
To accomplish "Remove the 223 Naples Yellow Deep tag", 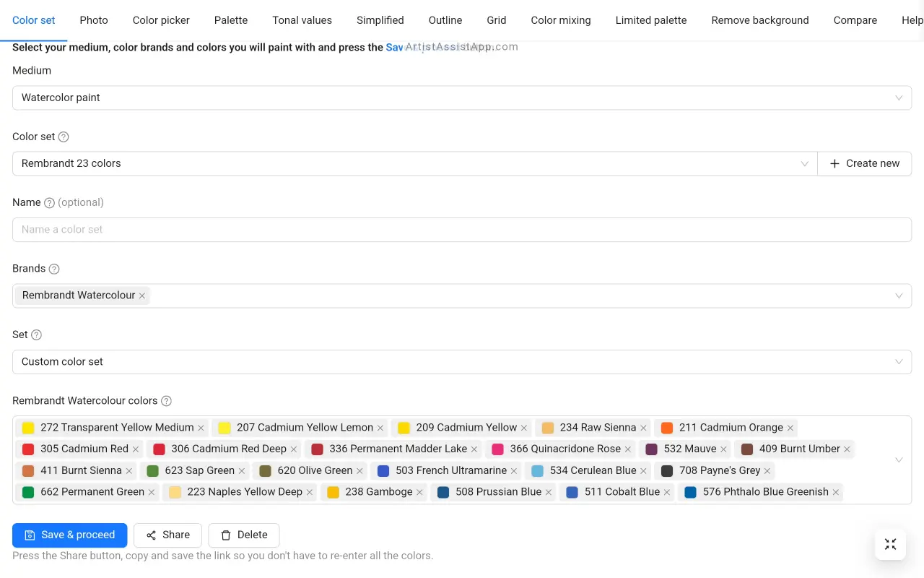I will (x=310, y=492).
